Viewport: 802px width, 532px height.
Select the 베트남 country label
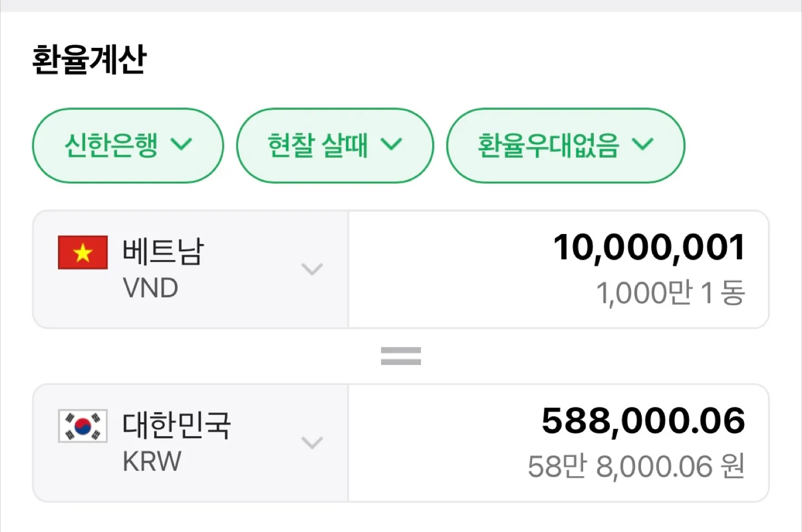point(163,251)
